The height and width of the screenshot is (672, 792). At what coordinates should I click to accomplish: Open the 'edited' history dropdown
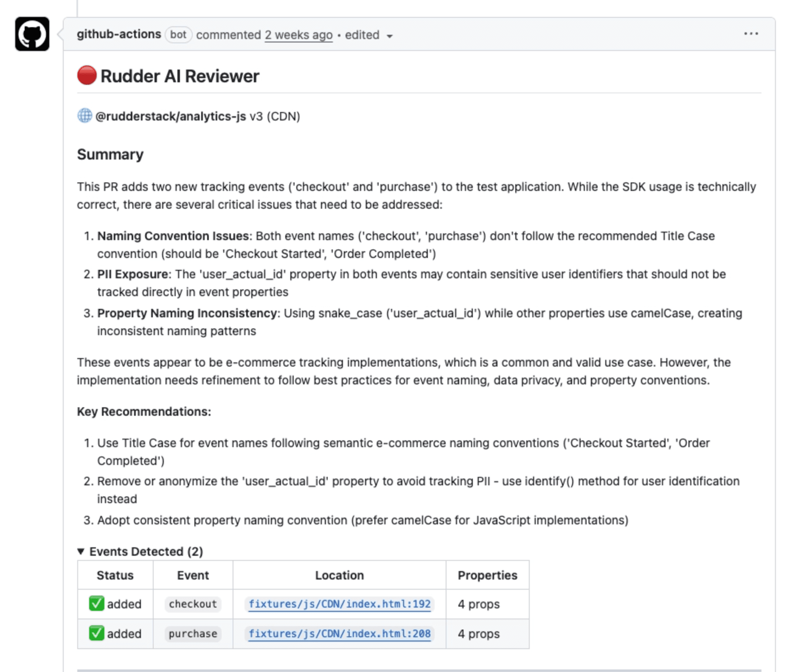tap(368, 35)
